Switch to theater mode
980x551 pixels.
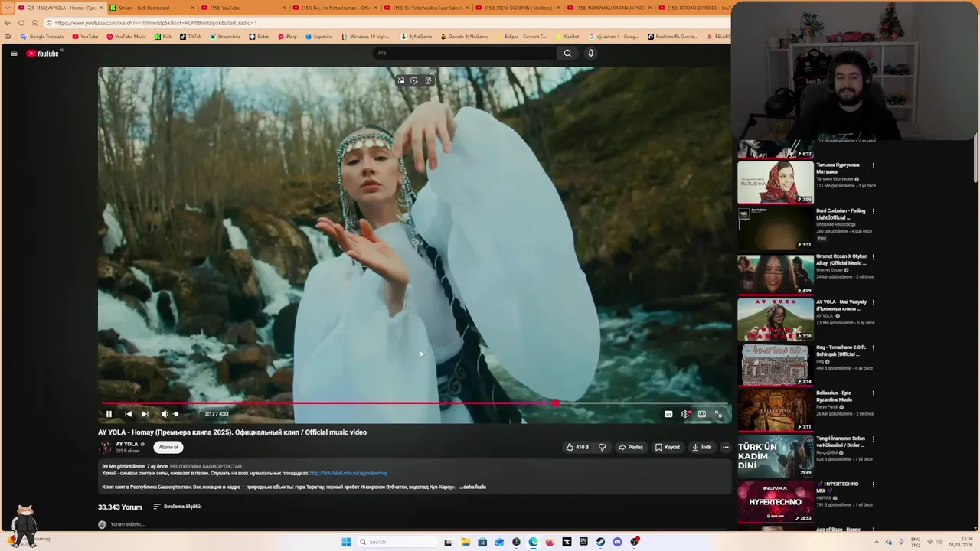702,414
